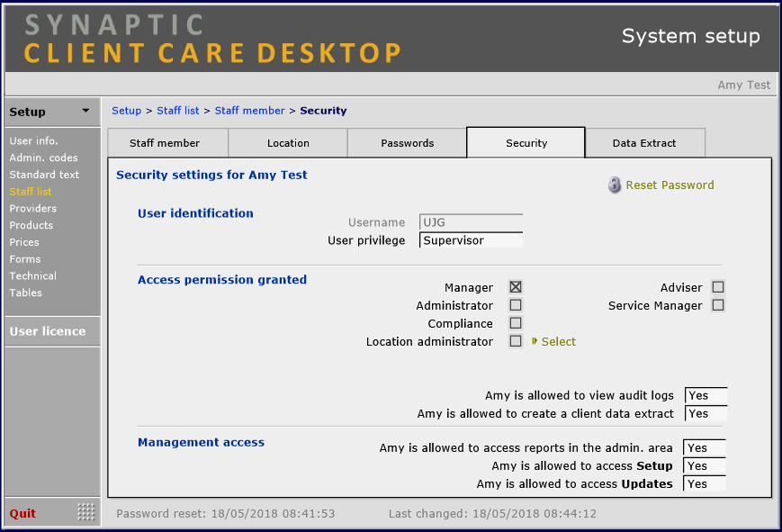The width and height of the screenshot is (782, 532).
Task: Expand the Setup menu dropdown arrow
Action: click(85, 111)
